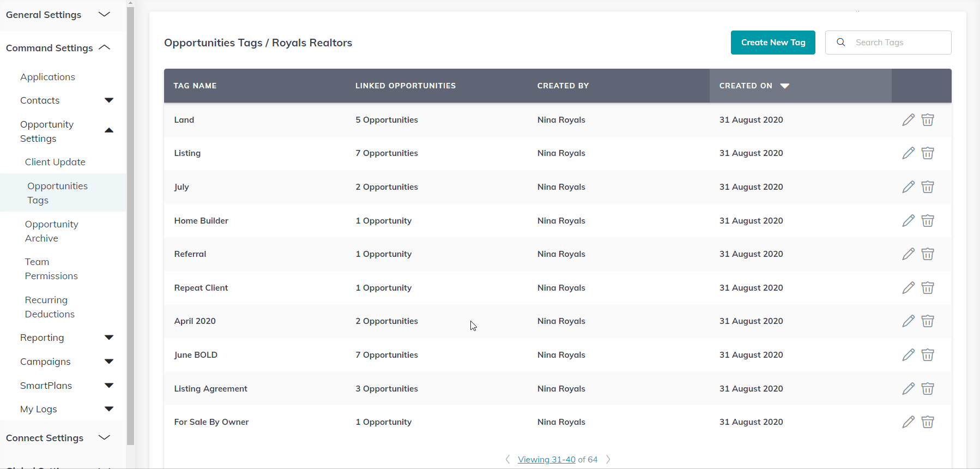The width and height of the screenshot is (980, 469).
Task: Expand Connect Settings section
Action: [x=104, y=438]
